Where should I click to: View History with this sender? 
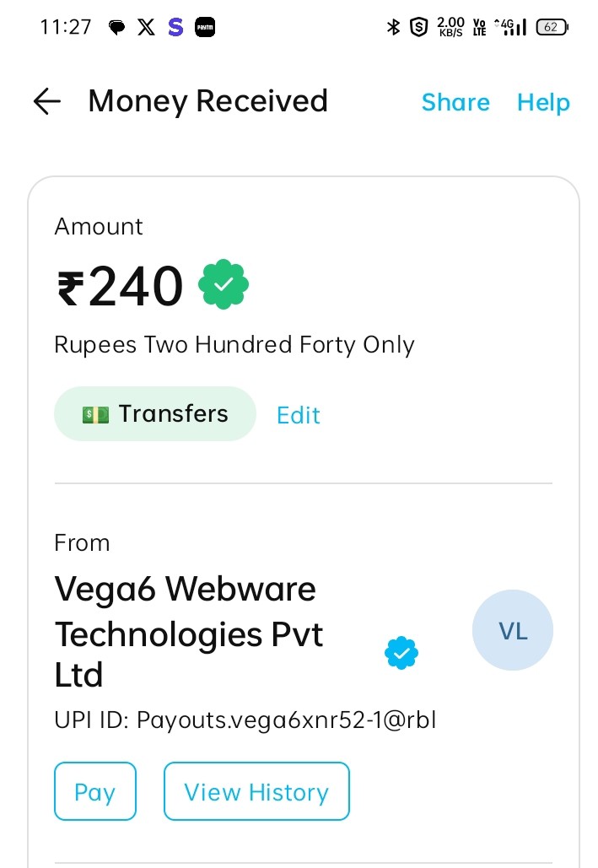point(257,791)
